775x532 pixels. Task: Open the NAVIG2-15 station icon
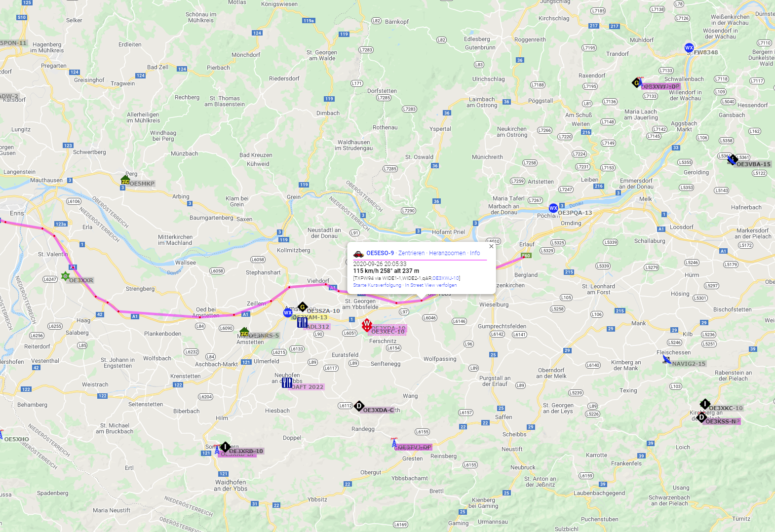point(667,360)
